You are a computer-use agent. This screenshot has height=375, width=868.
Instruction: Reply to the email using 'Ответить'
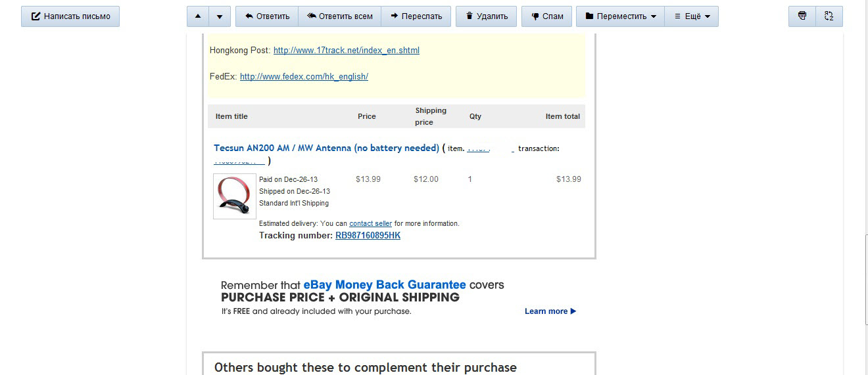267,16
